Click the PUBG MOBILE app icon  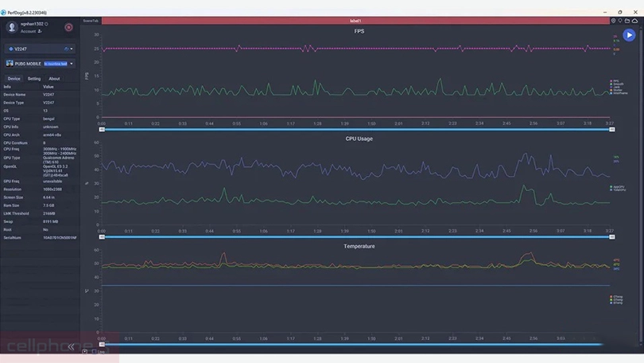(x=10, y=64)
